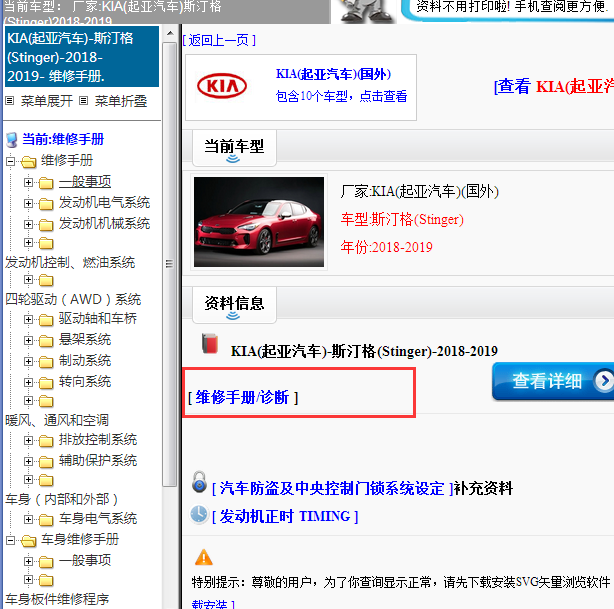Click the orange warning triangle icon

point(204,557)
